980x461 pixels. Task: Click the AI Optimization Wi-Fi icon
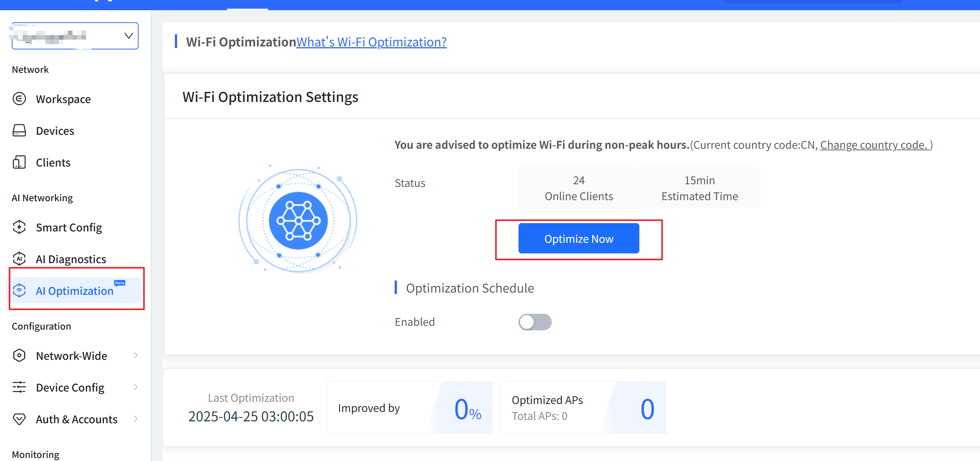(x=19, y=291)
